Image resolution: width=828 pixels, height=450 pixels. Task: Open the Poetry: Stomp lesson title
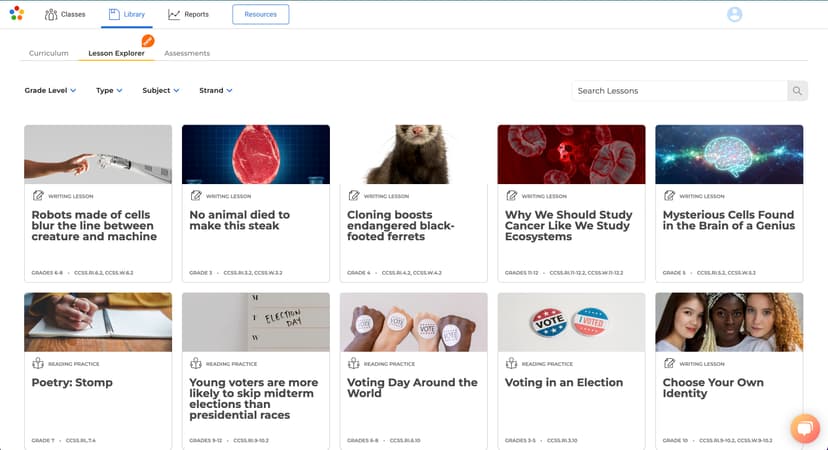(72, 382)
